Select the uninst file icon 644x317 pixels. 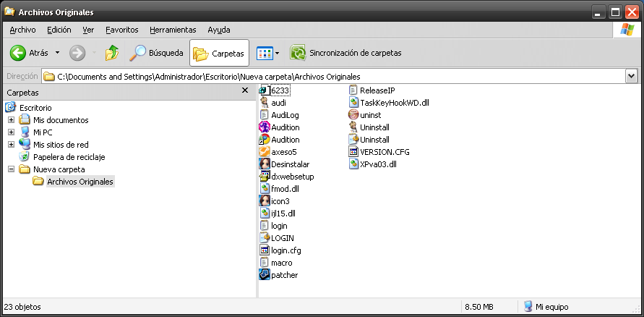(353, 114)
